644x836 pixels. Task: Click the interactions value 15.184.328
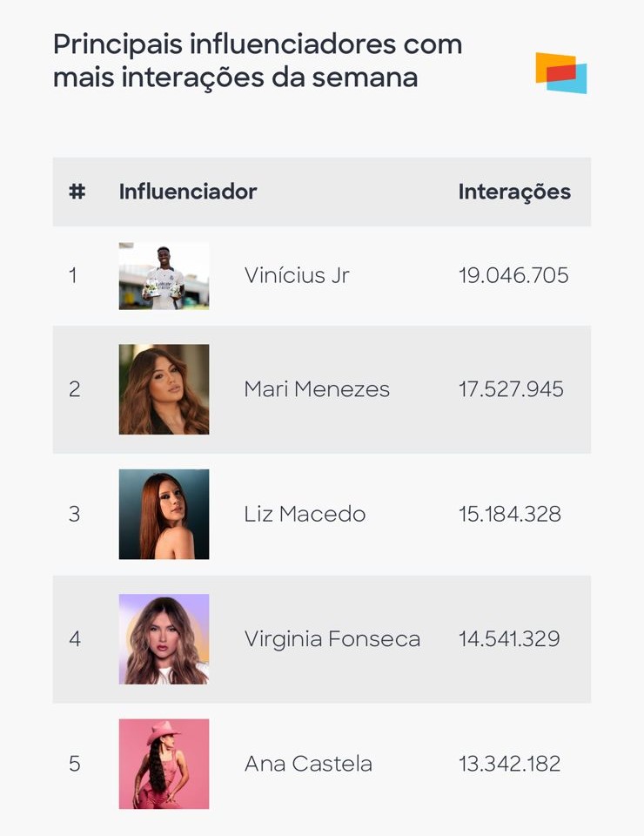pos(510,514)
